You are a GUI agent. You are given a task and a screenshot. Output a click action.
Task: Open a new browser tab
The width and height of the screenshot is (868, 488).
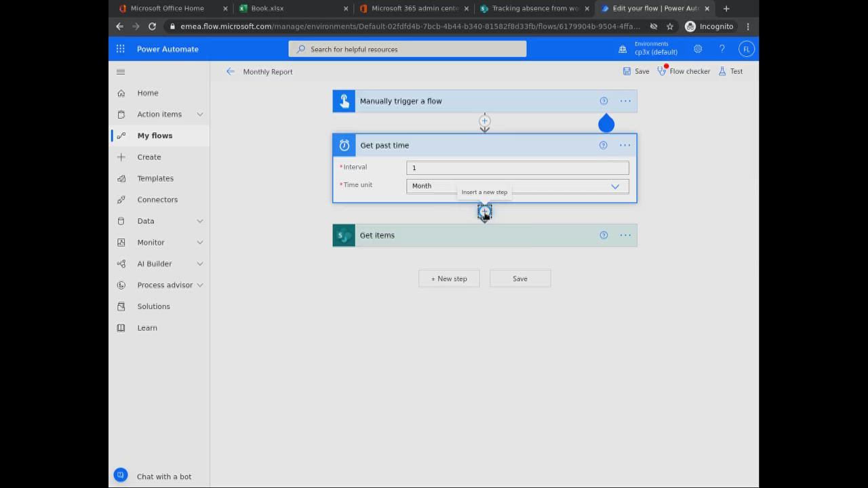coord(726,8)
